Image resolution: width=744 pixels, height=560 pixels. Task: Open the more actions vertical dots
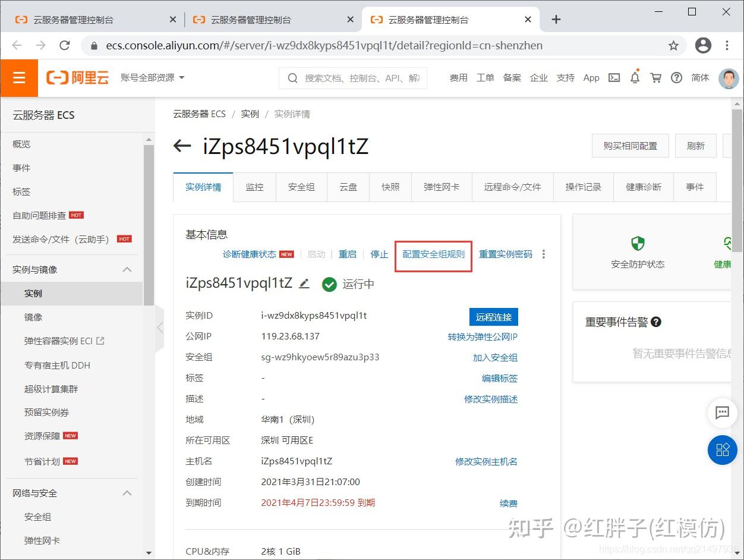pyautogui.click(x=543, y=254)
